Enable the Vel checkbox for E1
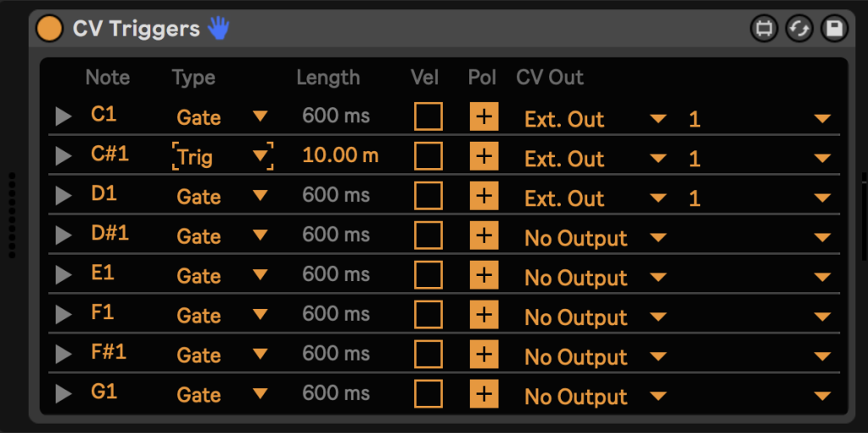 pyautogui.click(x=428, y=275)
